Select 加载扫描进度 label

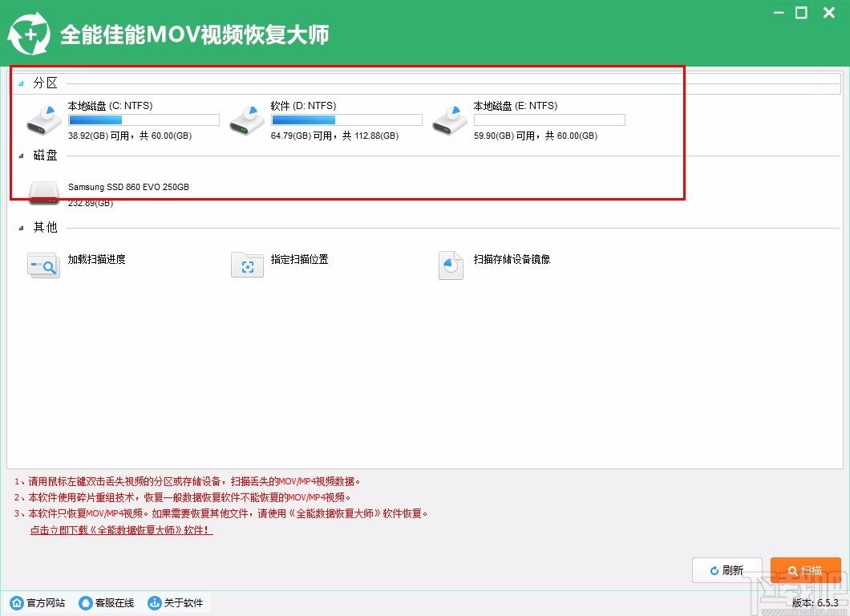click(96, 259)
